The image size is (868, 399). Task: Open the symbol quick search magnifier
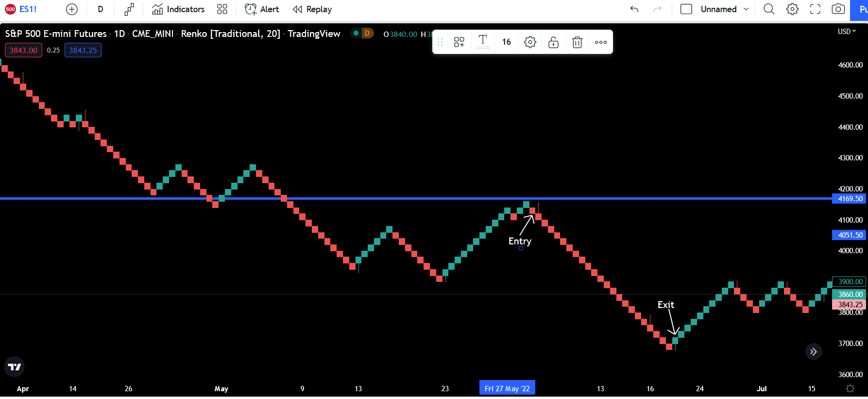click(x=768, y=9)
